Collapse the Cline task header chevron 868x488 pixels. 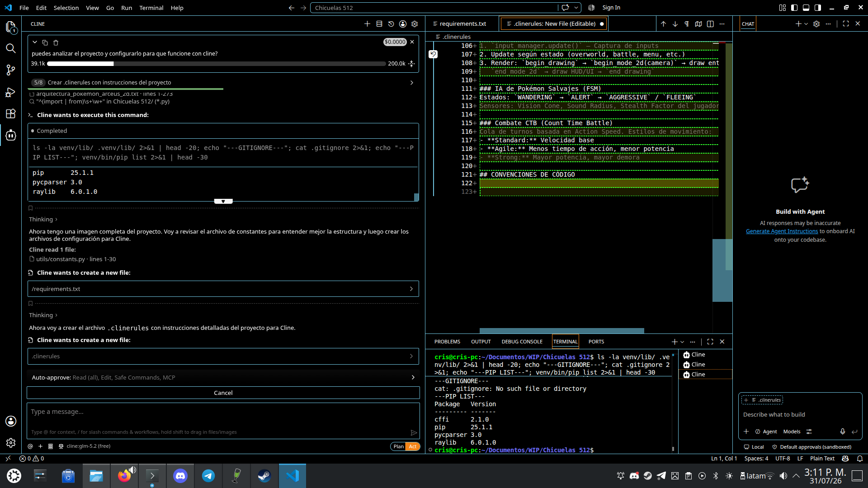pos(35,42)
